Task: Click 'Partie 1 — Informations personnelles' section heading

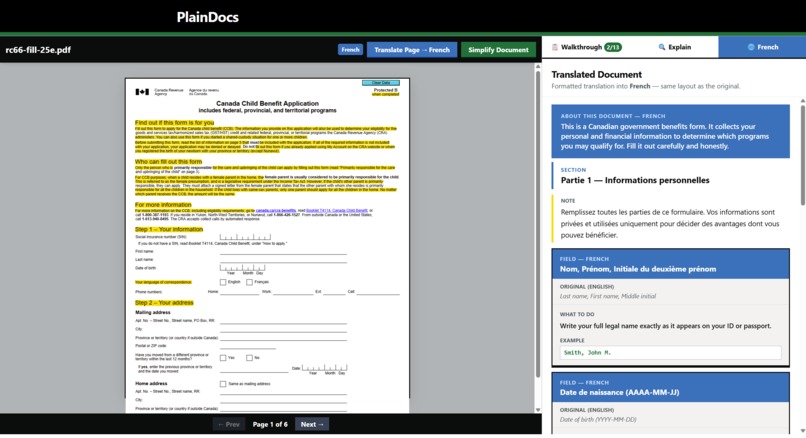Action: [635, 180]
